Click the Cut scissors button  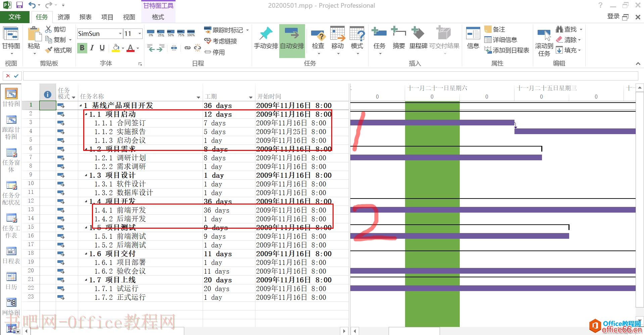(x=55, y=29)
